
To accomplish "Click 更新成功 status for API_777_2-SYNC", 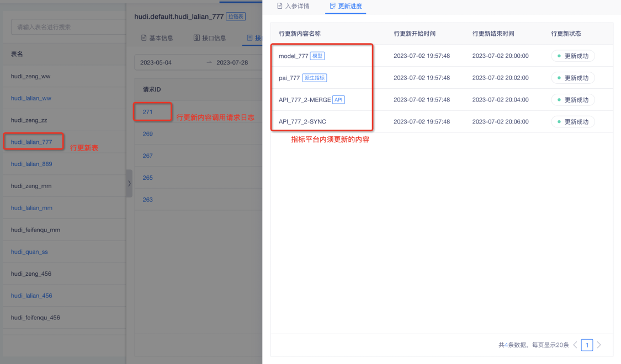I will tap(572, 122).
